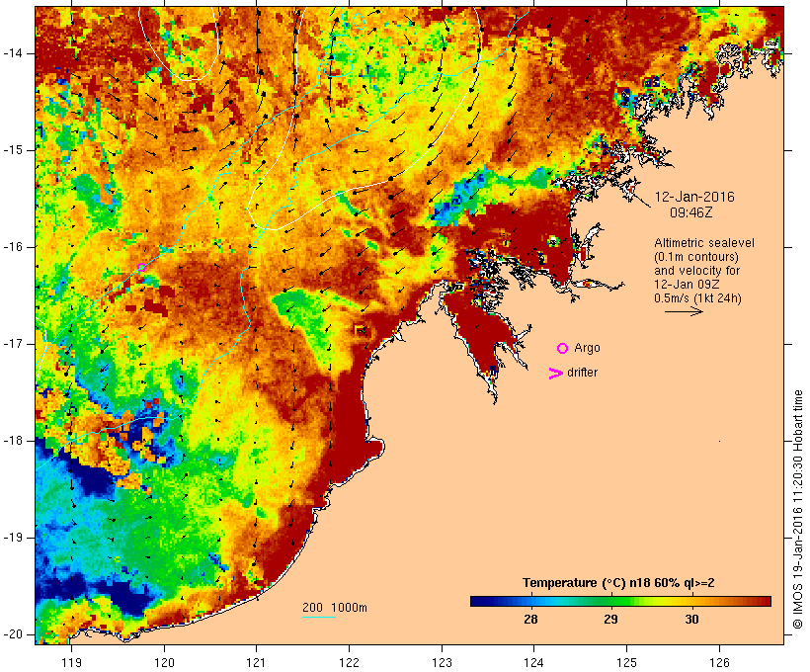Click the '119' longitude axis label

(x=71, y=662)
